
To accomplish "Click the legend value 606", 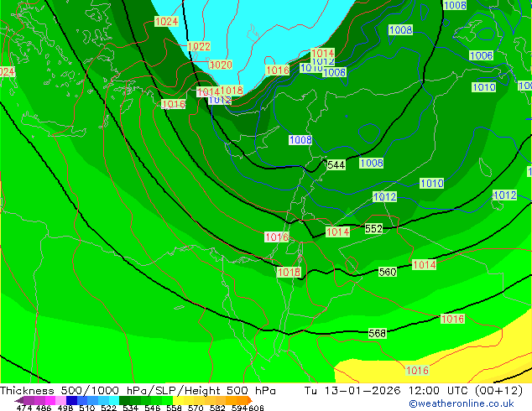I will click(256, 408).
